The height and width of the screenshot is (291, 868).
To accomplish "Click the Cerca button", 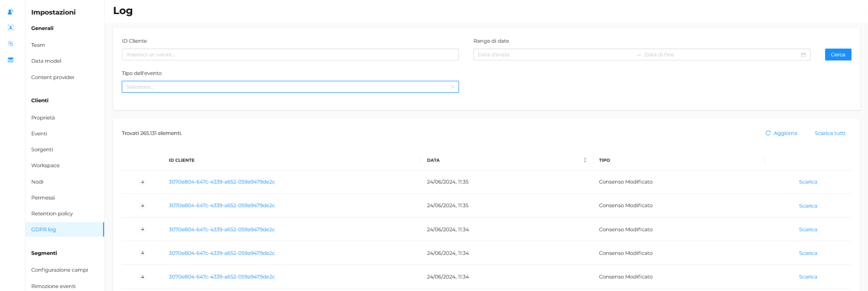I will pyautogui.click(x=838, y=54).
